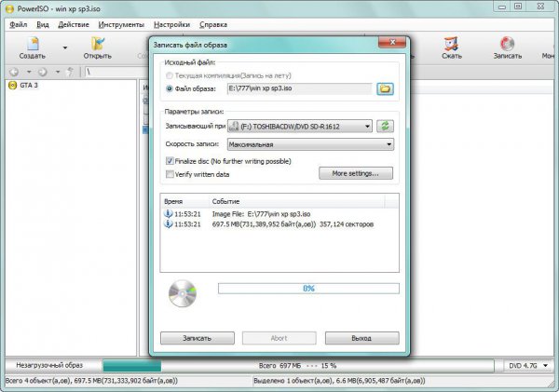Screen dimensions: 559x392
Task: Click the Up one level icon
Action: click(71, 72)
